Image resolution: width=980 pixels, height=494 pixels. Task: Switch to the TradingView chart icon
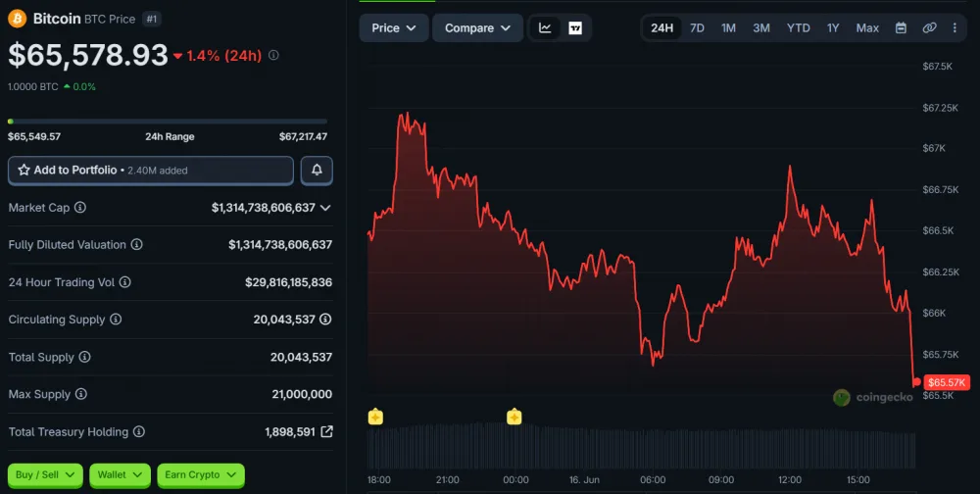click(x=575, y=28)
